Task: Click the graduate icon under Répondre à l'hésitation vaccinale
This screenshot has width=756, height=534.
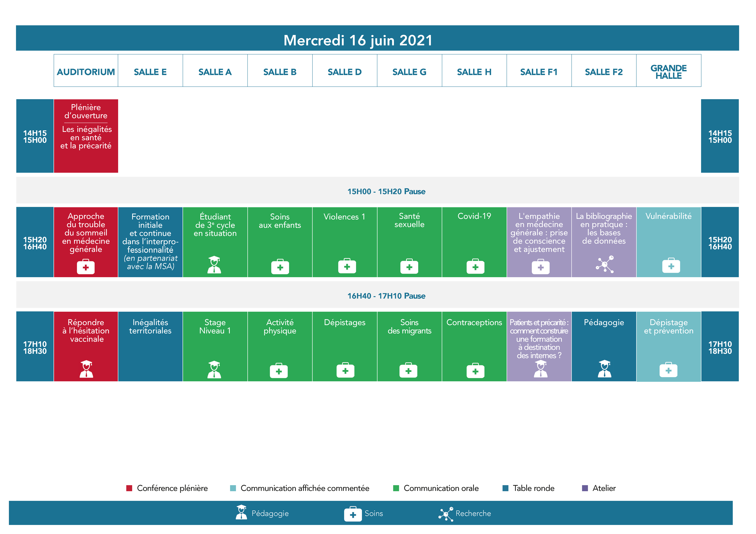Action: 86,369
